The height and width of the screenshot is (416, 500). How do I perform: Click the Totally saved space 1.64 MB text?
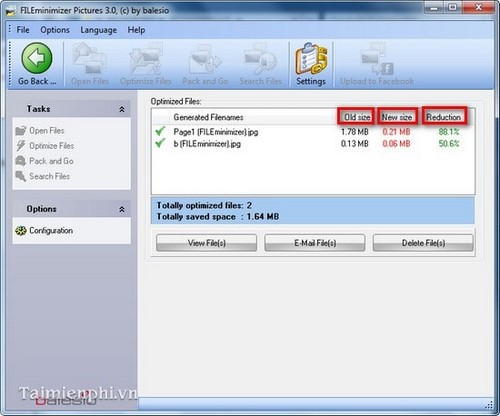(218, 217)
